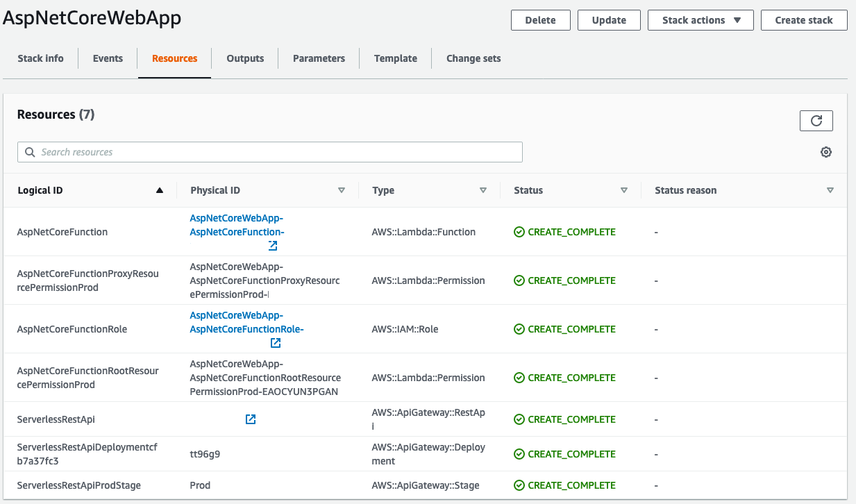
Task: Sort by Logical ID ascending arrow
Action: coord(160,190)
